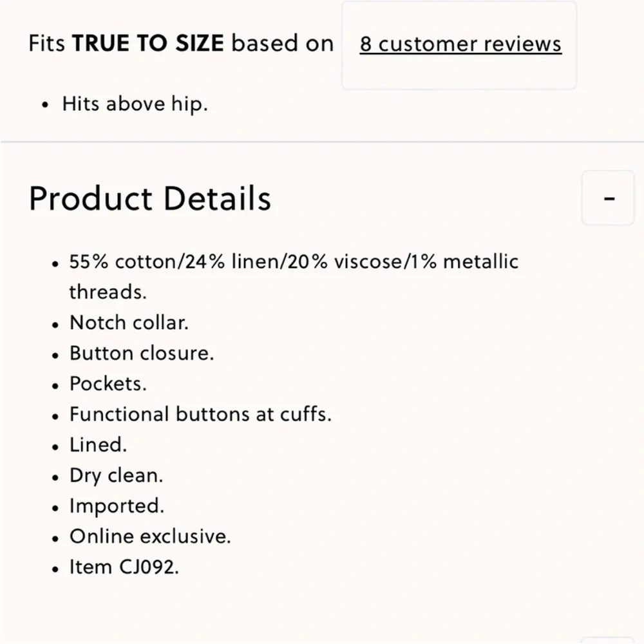Click the Product Details heading
The image size is (644, 644).
click(x=150, y=198)
